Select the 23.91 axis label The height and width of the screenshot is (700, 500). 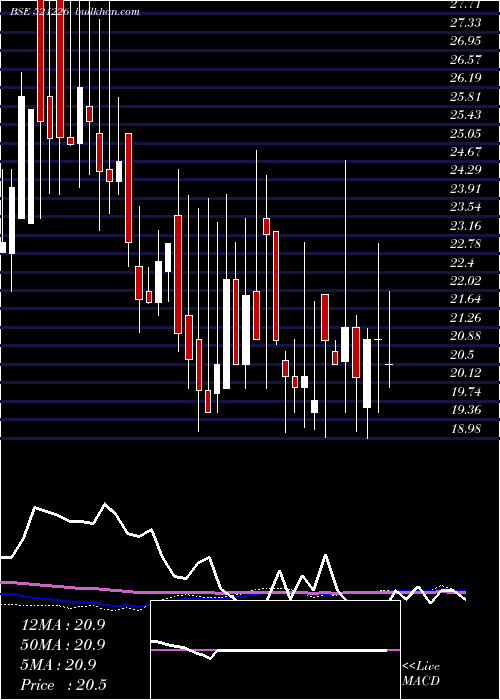[x=465, y=189]
